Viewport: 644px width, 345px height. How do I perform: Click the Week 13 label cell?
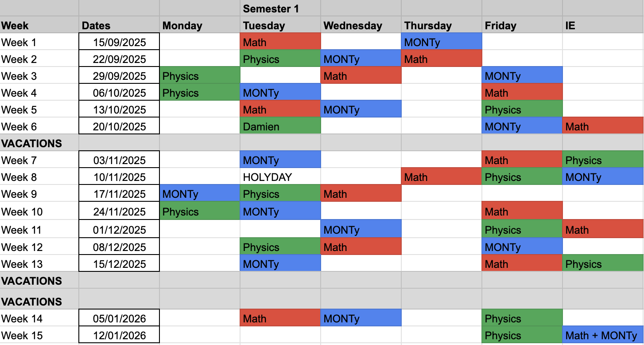click(x=39, y=264)
